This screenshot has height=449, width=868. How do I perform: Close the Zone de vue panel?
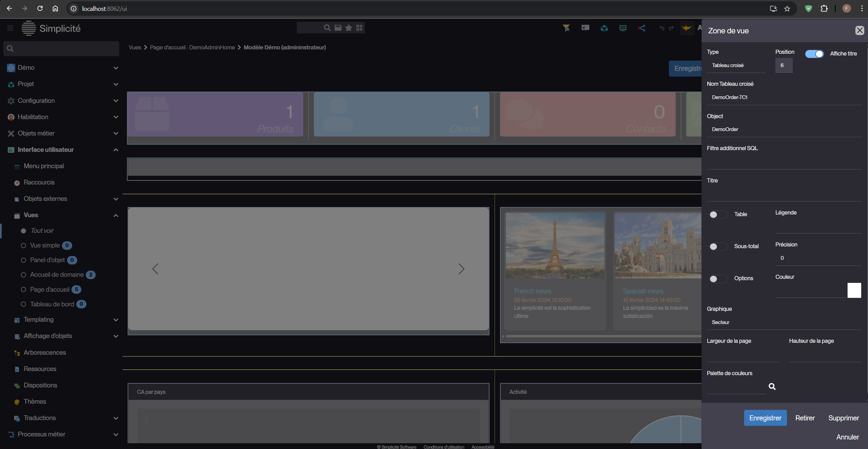tap(859, 31)
